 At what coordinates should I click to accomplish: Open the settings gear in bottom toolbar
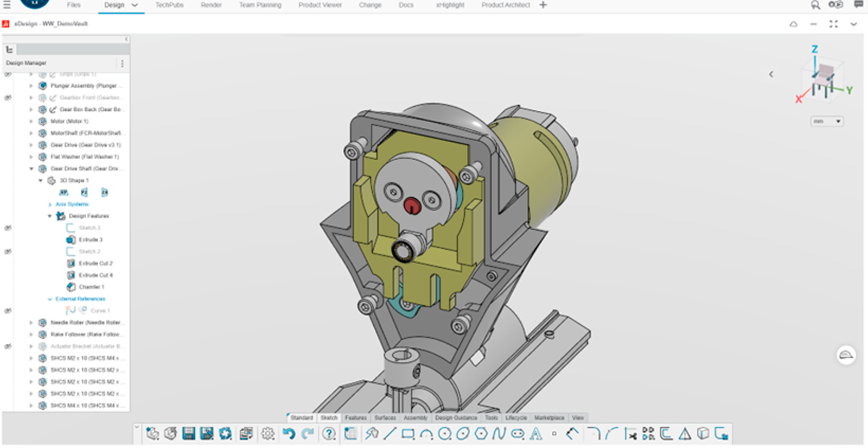coord(267,433)
